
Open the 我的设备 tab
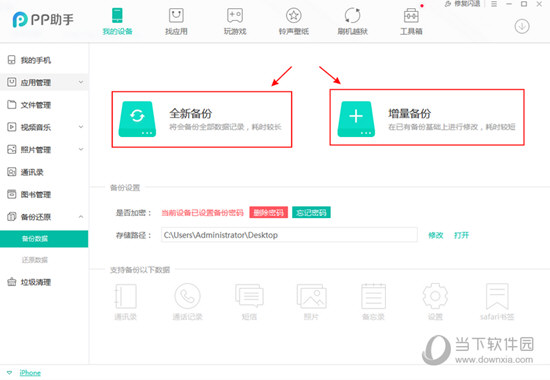click(x=117, y=21)
